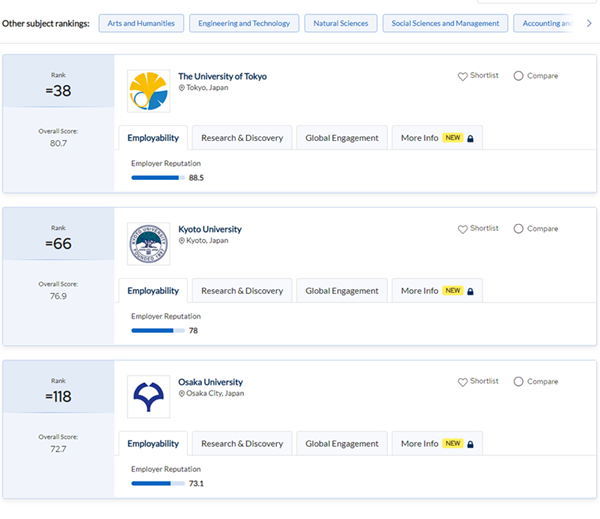Screen dimensions: 600x519
Task: Open Arts and Humanities subject ranking
Action: coord(141,23)
